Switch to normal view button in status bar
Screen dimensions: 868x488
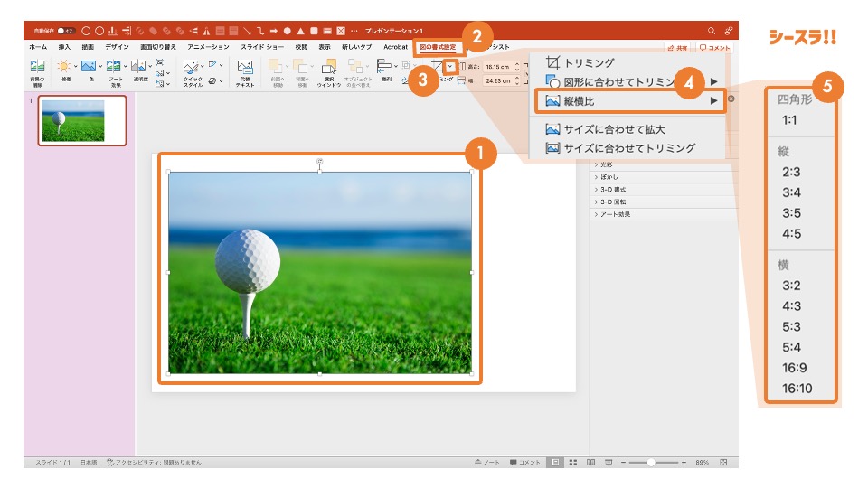(555, 462)
